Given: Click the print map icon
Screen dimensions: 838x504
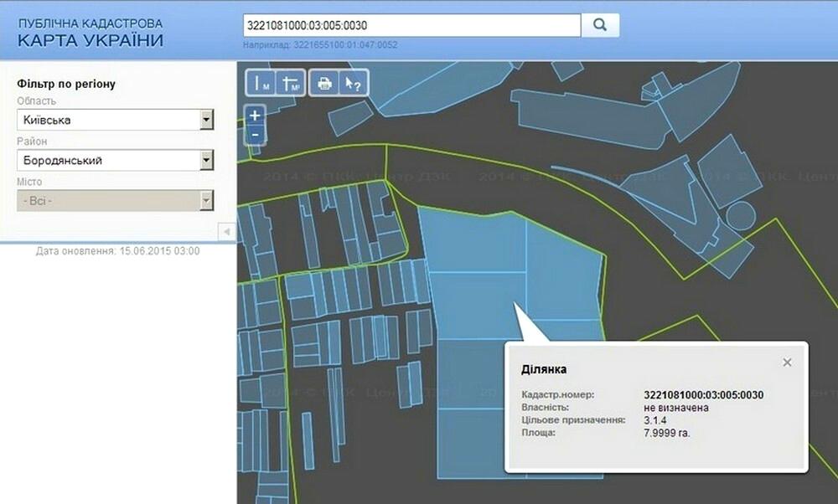Looking at the screenshot, I should tap(323, 83).
